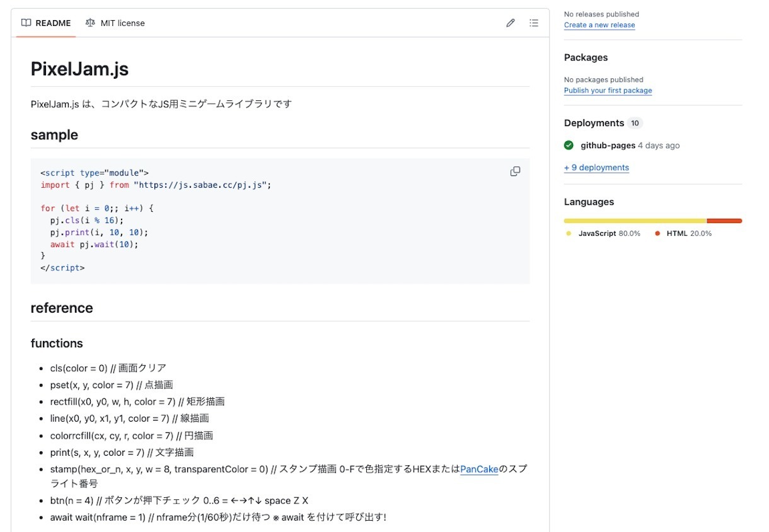Screen dimensions: 769x532
Task: Open the github-pages deployment link
Action: [608, 146]
